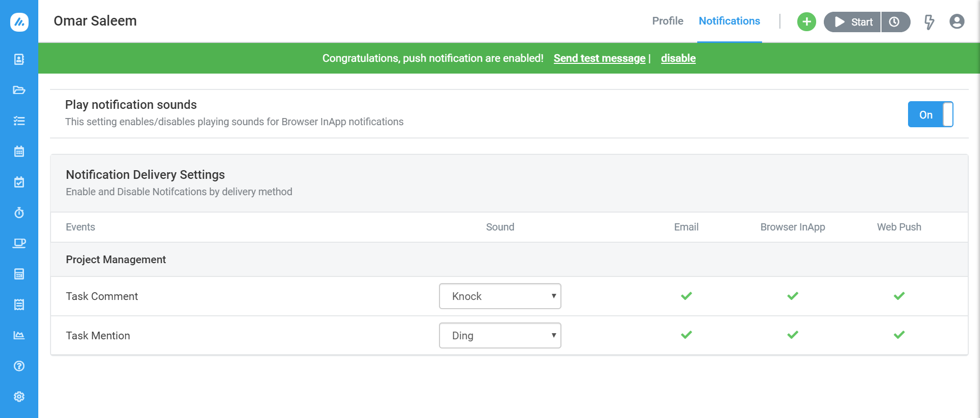
Task: Start the timer with the Start button
Action: (x=852, y=22)
